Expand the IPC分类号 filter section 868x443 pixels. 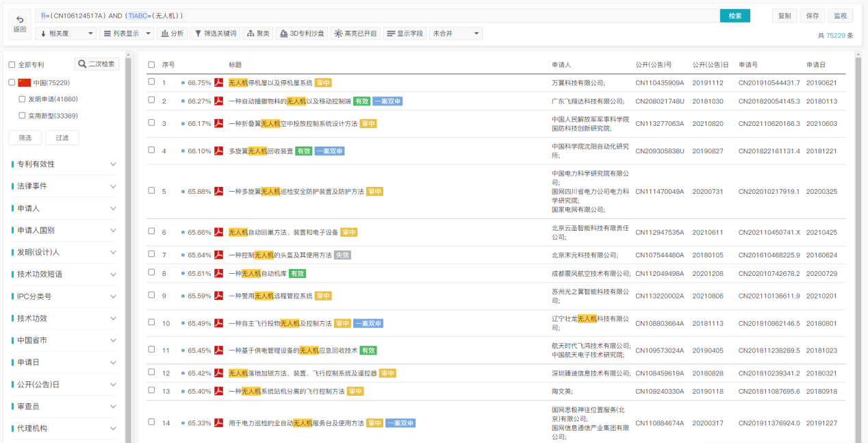pos(64,296)
